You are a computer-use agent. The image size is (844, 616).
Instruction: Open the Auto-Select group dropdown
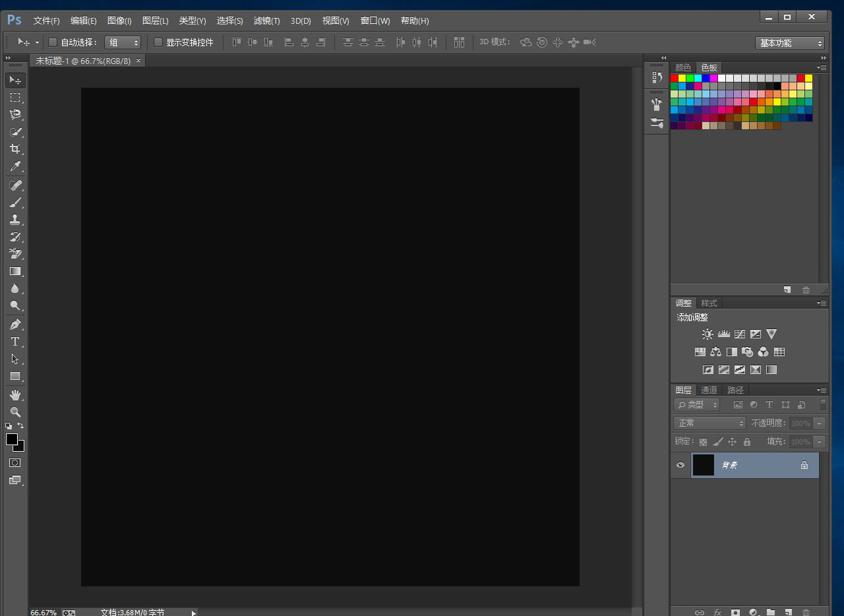click(123, 42)
